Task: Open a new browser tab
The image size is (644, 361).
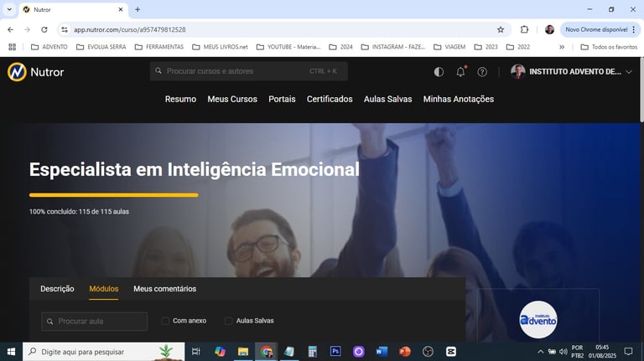Action: coord(138,9)
